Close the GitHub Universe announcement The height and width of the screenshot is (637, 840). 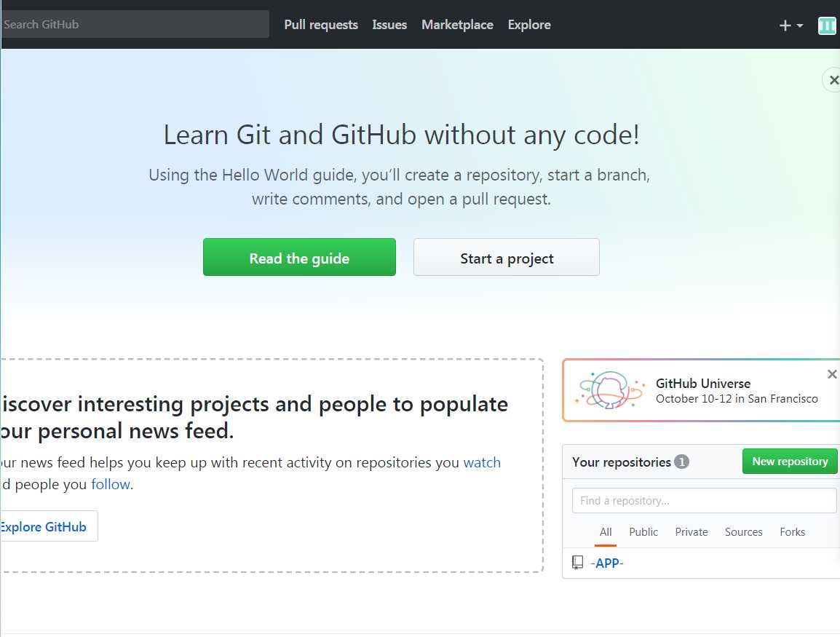[x=832, y=374]
